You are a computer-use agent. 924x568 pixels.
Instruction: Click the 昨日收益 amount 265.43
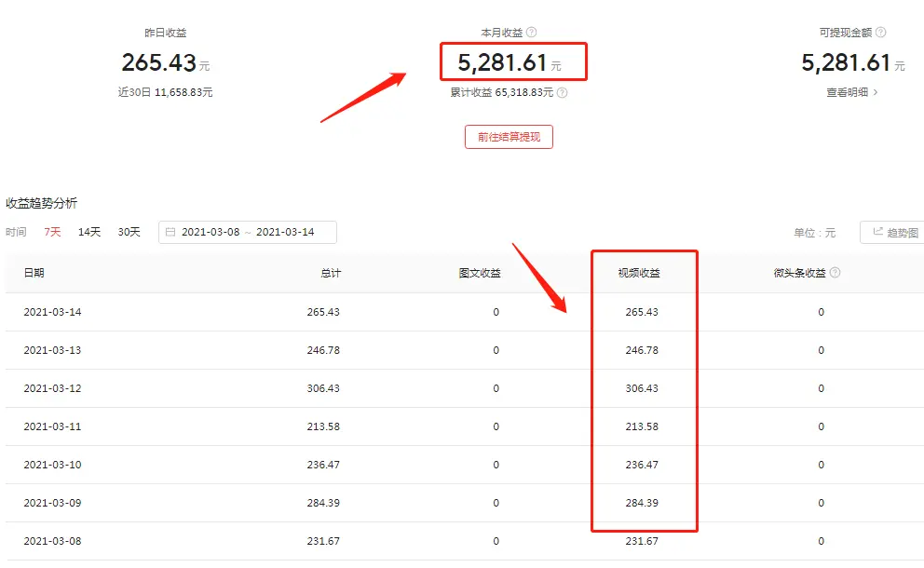tap(158, 62)
